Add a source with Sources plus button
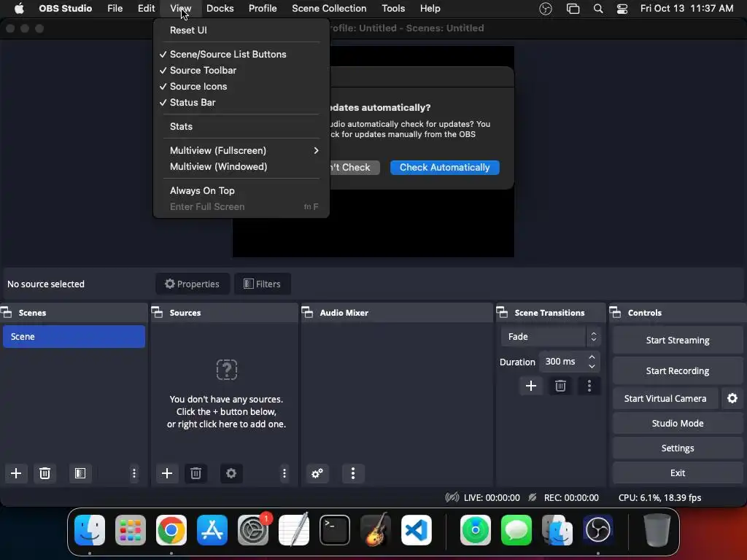 click(167, 473)
